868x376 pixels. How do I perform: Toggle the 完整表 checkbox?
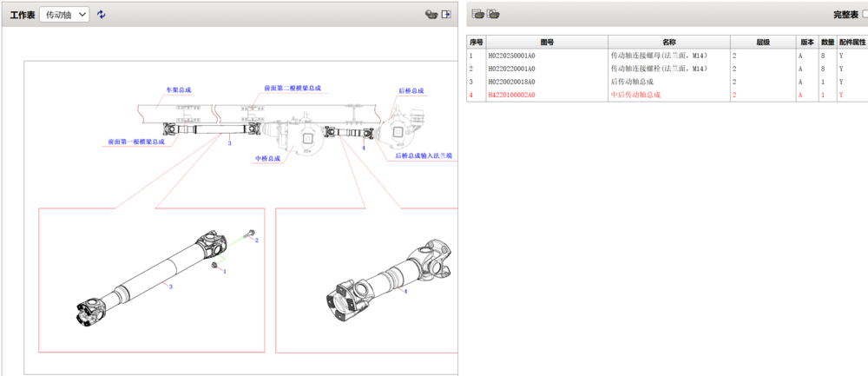864,15
